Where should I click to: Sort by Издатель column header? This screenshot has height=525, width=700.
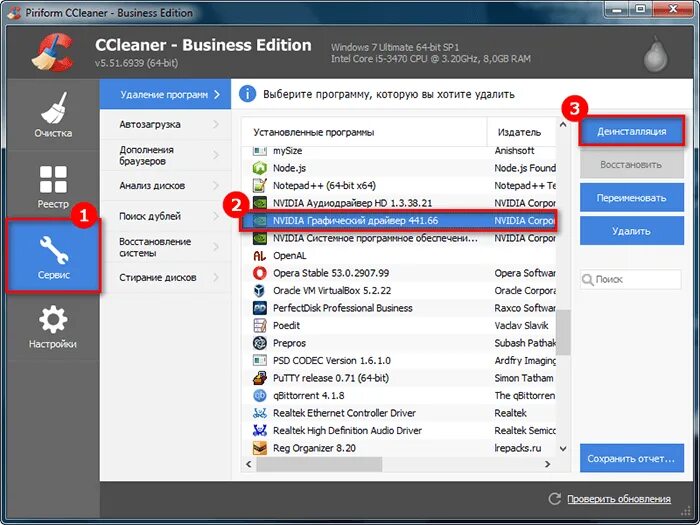(521, 132)
